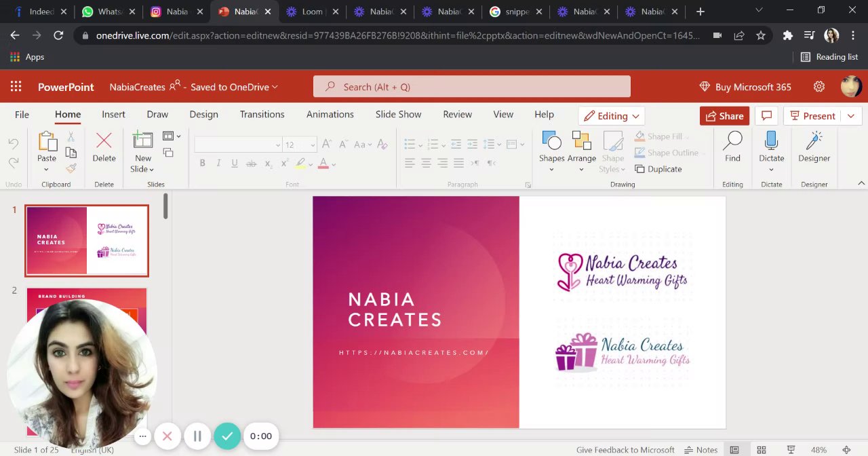
Task: Toggle Strikethrough formatting
Action: pos(251,164)
